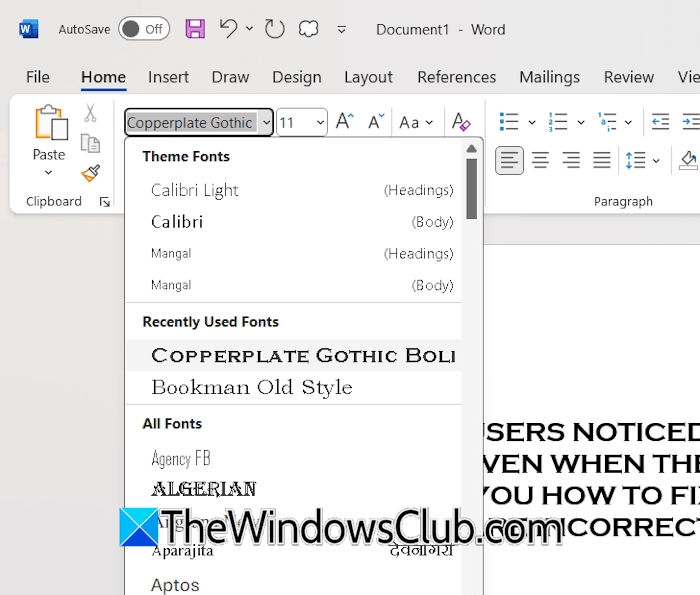Switch to the Mailings tab
Viewport: 700px width, 595px height.
click(x=550, y=77)
